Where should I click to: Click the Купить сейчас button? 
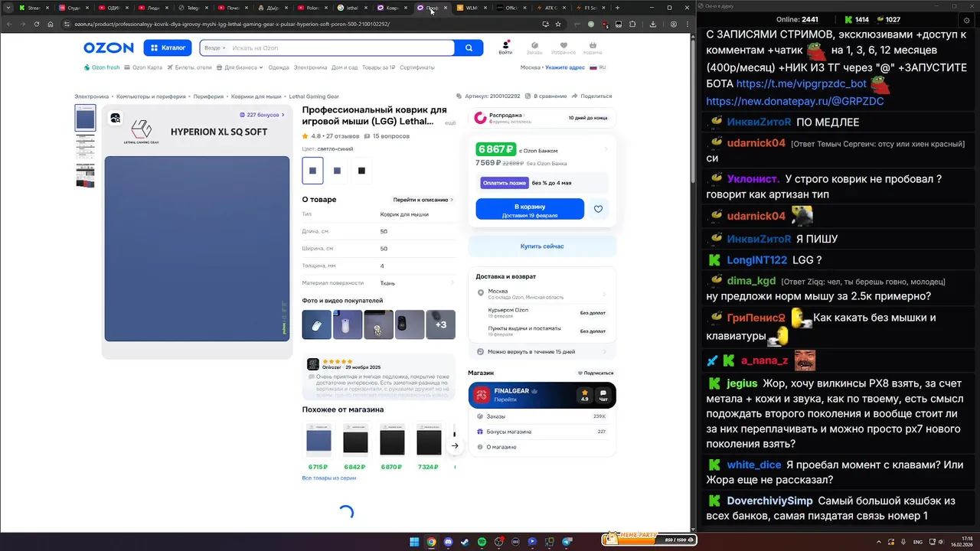pyautogui.click(x=542, y=246)
